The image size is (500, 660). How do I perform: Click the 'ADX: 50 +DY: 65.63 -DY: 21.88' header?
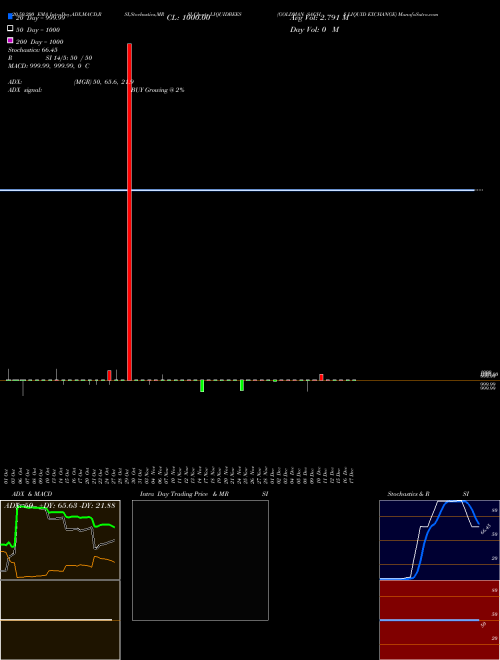pyautogui.click(x=60, y=505)
